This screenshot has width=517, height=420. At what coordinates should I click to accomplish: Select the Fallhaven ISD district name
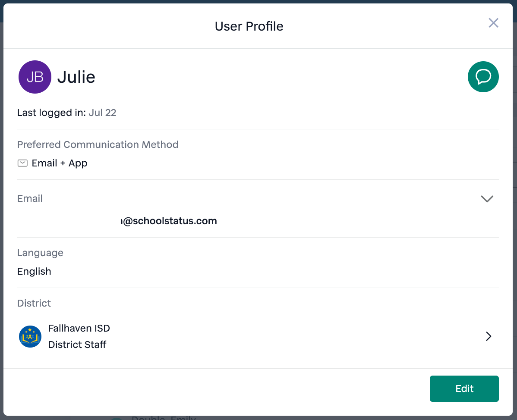pyautogui.click(x=79, y=328)
